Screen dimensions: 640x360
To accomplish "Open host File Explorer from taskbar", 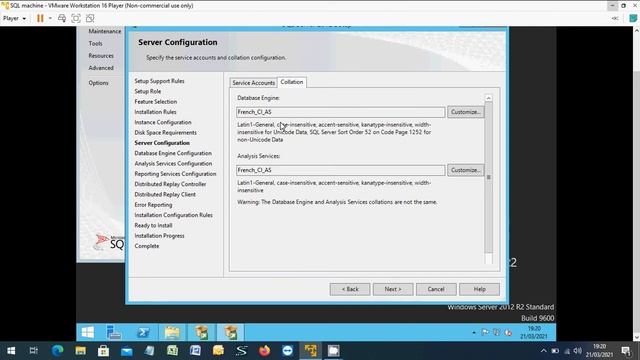I will coord(80,351).
